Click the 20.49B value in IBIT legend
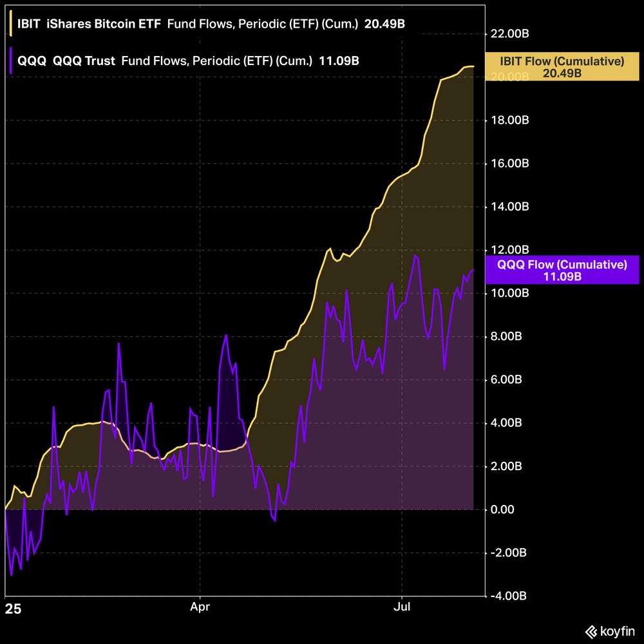 tap(384, 24)
